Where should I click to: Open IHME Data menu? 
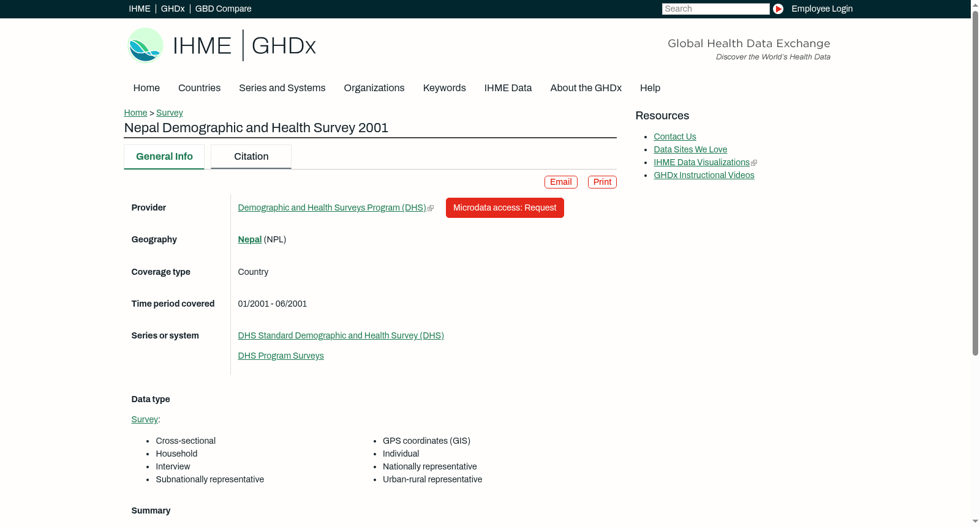click(508, 88)
